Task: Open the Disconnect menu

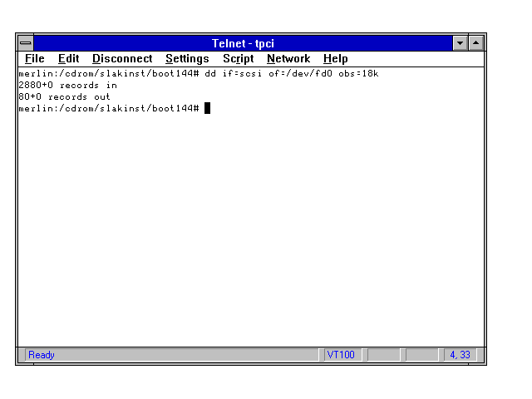Action: [122, 59]
